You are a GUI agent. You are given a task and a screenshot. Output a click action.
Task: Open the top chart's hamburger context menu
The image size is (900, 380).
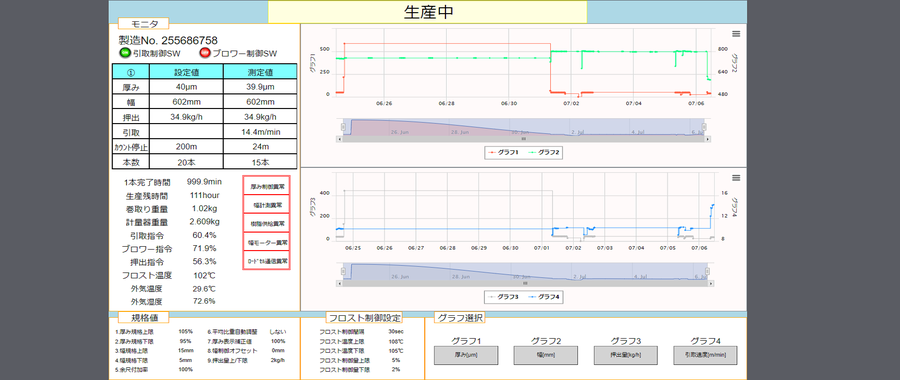pos(736,34)
